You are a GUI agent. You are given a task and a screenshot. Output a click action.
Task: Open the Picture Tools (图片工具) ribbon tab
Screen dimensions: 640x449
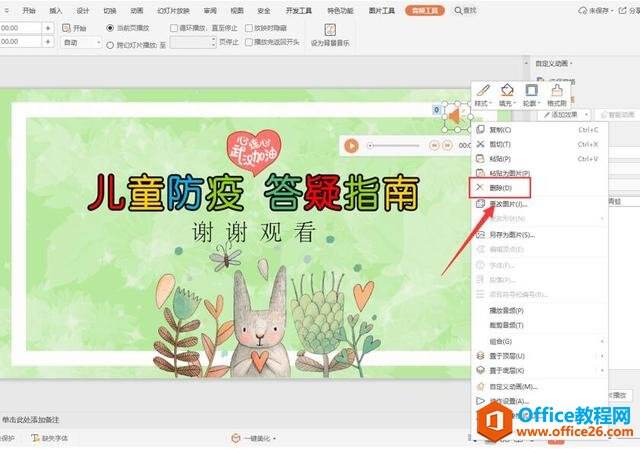coord(382,11)
